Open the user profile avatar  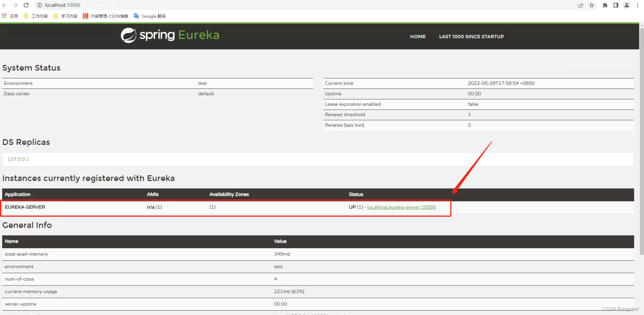coord(627,5)
